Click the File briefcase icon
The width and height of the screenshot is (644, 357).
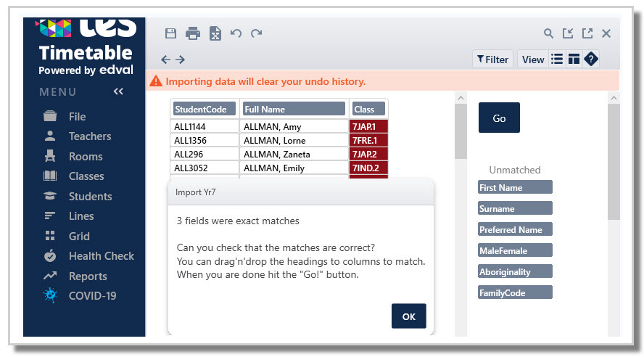click(x=50, y=116)
